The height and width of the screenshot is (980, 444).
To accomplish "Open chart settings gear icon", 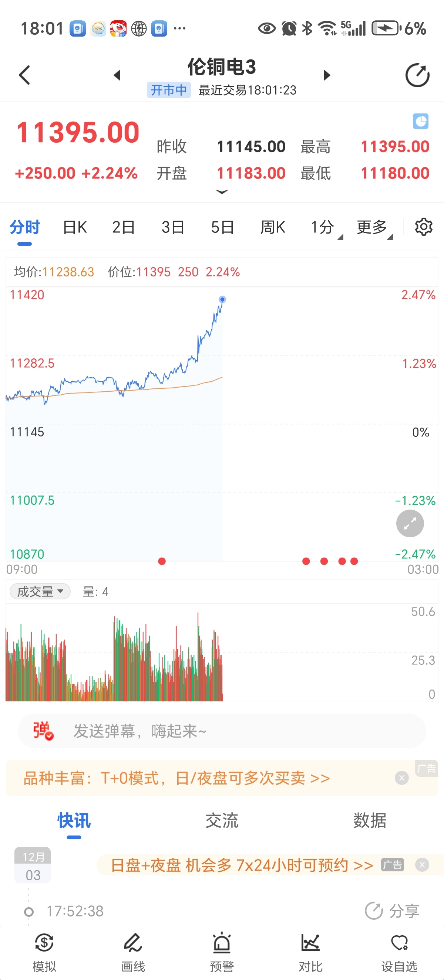I will click(x=423, y=227).
